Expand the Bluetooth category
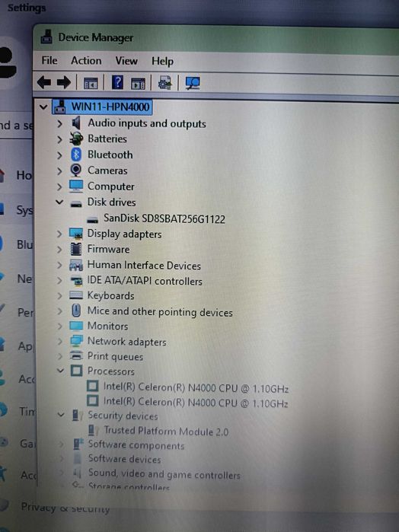This screenshot has height=532, width=399. coord(59,155)
